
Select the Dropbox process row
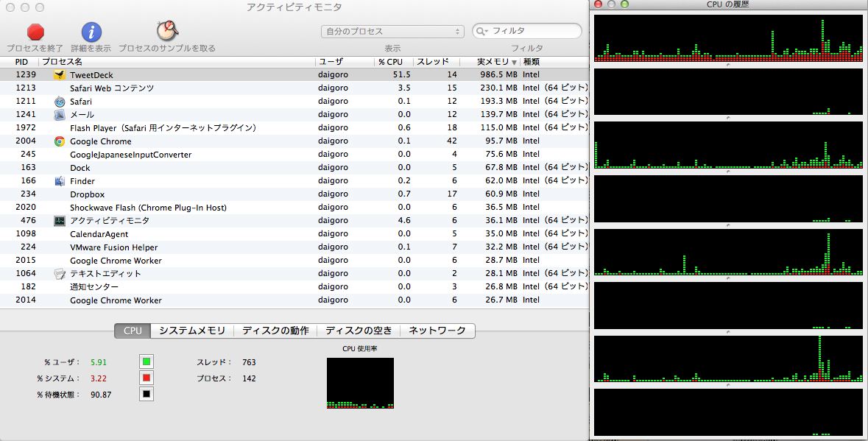(294, 194)
